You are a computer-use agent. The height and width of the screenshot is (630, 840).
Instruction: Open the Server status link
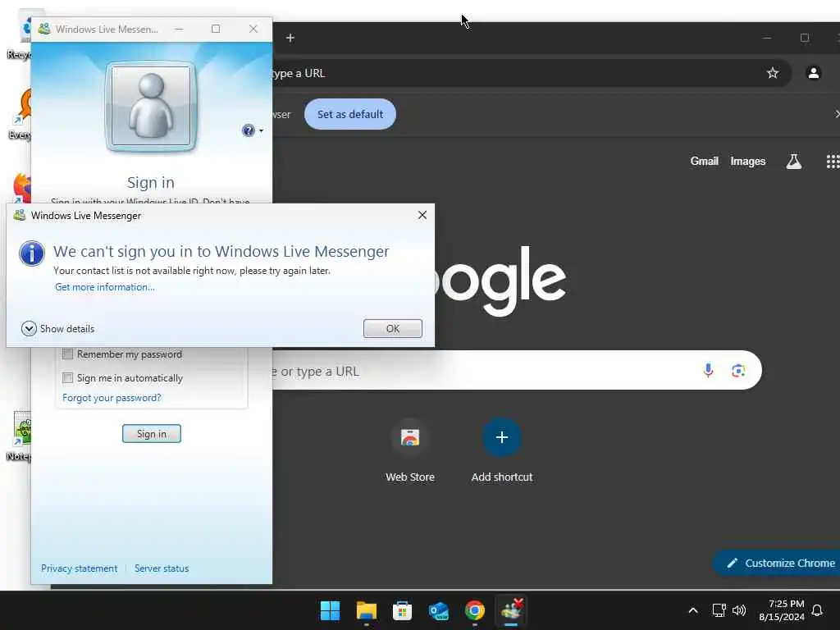click(x=162, y=568)
